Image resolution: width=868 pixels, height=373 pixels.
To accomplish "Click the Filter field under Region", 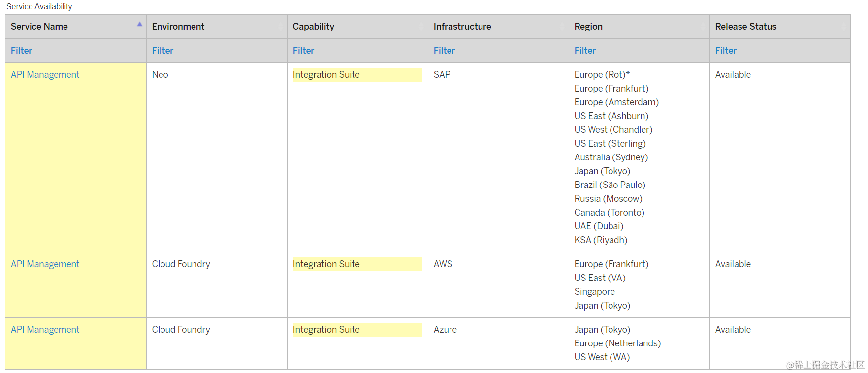I will pos(585,51).
